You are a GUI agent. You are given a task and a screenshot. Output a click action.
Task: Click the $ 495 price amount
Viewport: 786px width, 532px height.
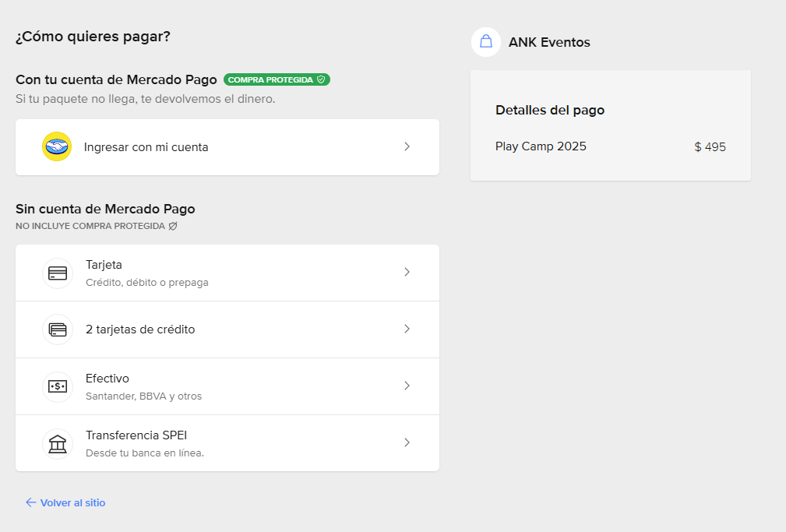click(710, 147)
